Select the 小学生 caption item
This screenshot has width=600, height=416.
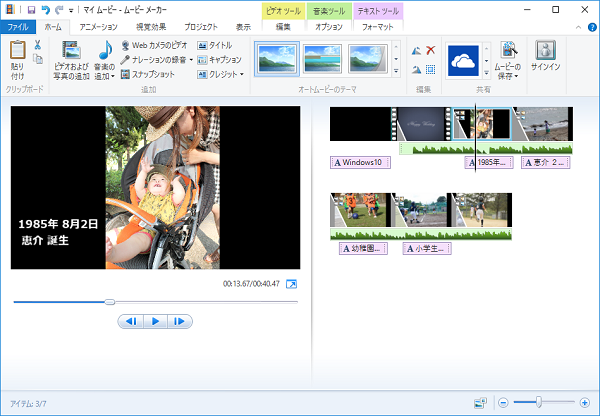427,249
